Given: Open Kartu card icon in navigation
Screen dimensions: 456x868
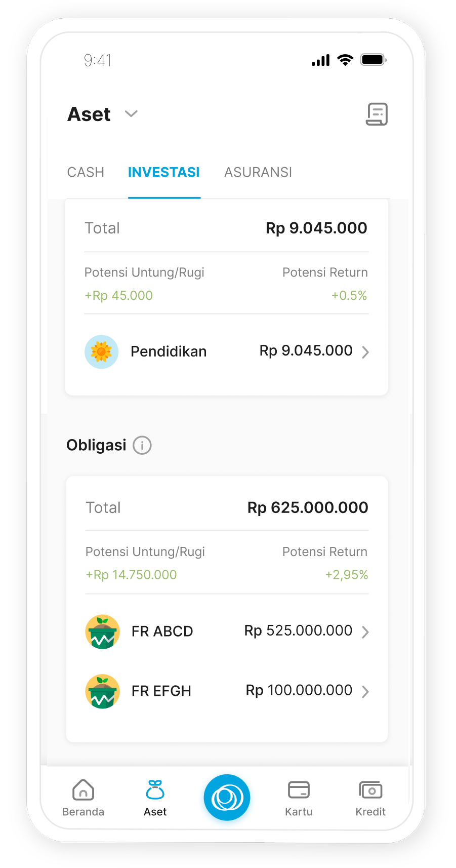Looking at the screenshot, I should [299, 790].
